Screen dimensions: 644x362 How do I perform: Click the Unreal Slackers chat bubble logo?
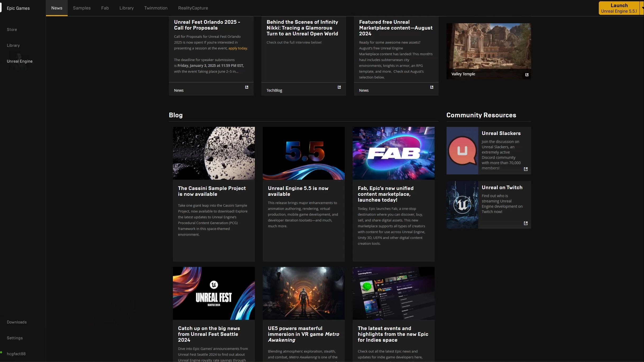point(462,151)
